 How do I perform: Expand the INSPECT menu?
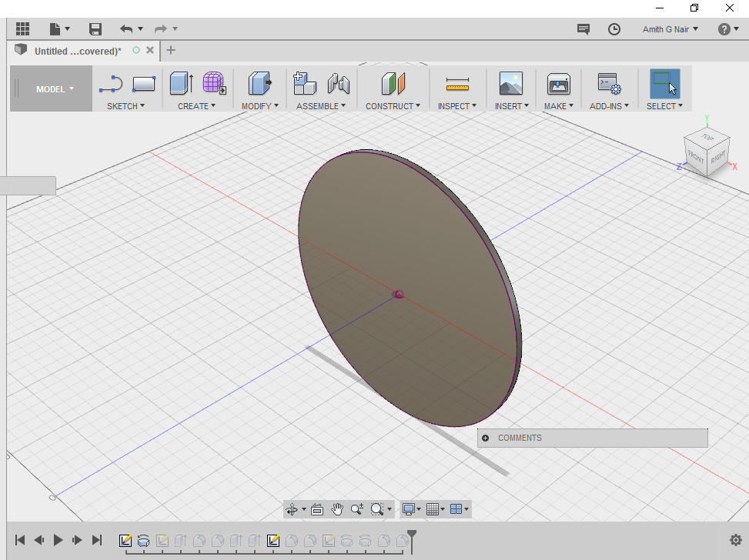click(457, 106)
